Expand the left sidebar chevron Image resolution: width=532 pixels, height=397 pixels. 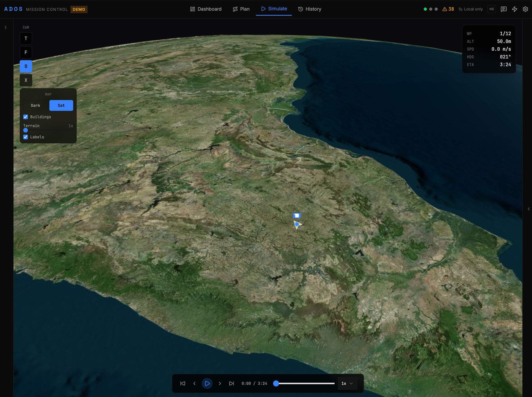click(x=6, y=27)
